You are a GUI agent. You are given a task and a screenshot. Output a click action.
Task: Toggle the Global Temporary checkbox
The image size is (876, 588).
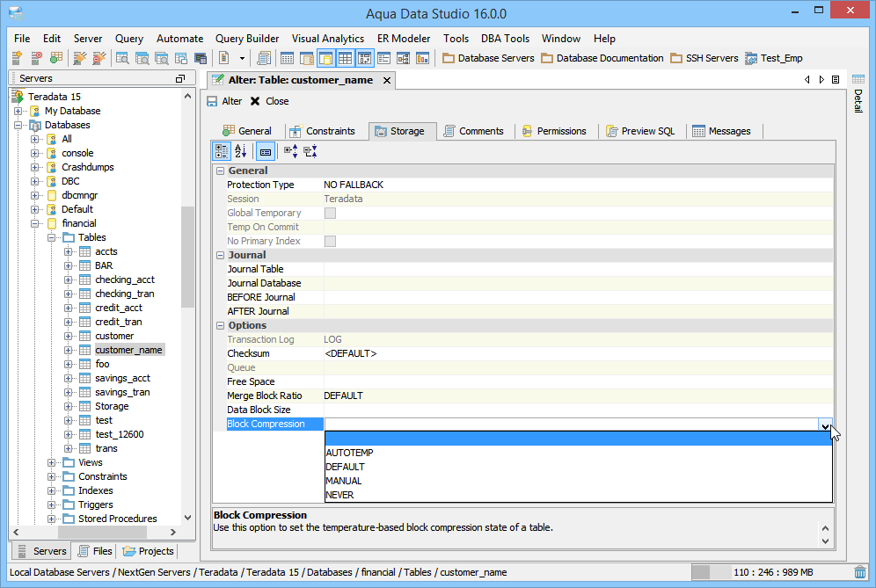click(330, 213)
